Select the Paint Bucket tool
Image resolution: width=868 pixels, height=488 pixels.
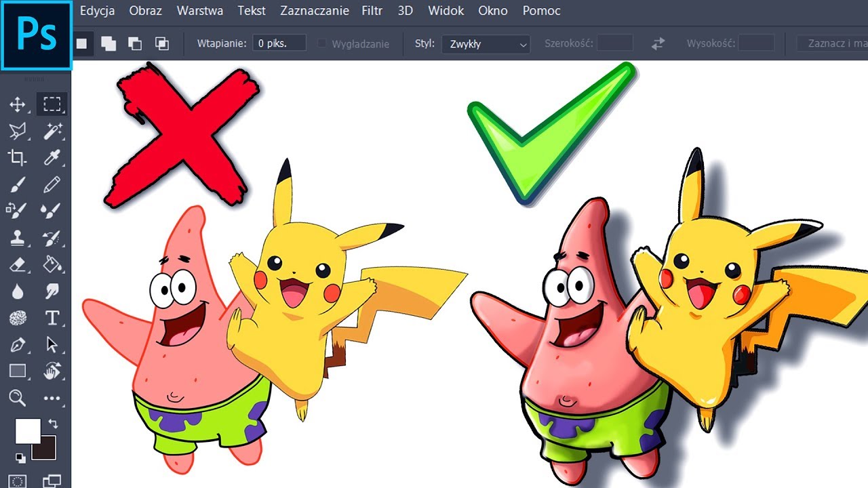pos(52,264)
